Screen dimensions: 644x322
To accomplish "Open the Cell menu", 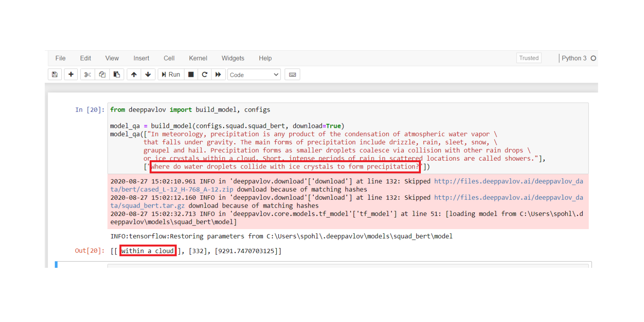I will 169,58.
